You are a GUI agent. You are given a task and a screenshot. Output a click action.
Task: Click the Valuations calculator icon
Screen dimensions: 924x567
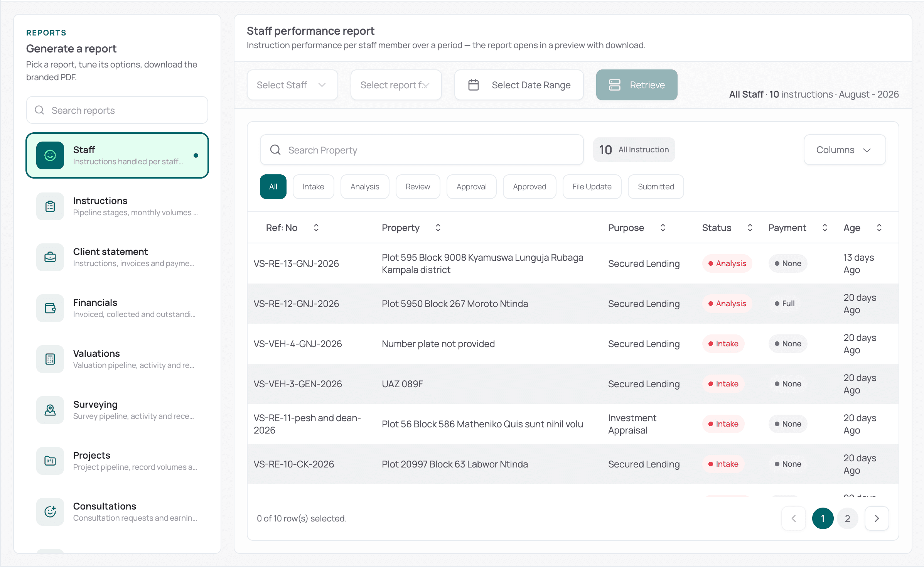point(50,359)
